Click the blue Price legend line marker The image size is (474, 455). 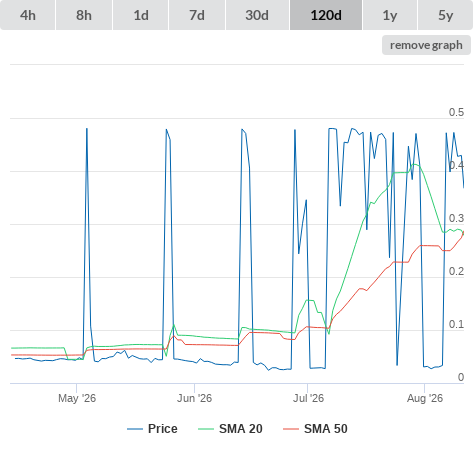[135, 429]
